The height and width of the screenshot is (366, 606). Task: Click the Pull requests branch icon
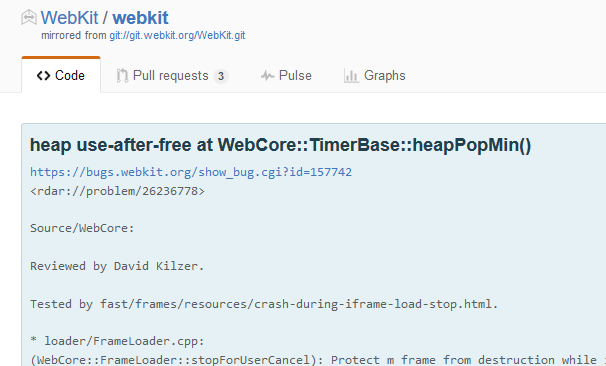[x=122, y=76]
